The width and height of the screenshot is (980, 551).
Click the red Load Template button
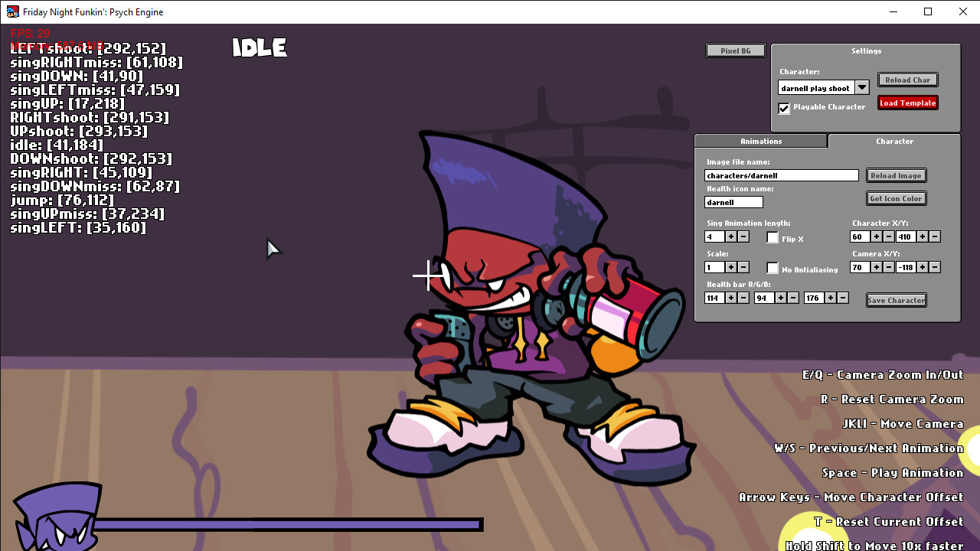coord(908,103)
